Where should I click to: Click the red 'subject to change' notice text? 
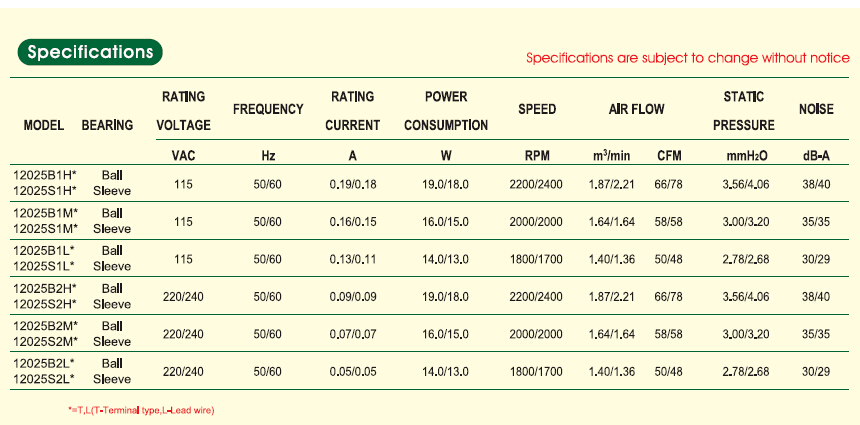click(x=687, y=58)
